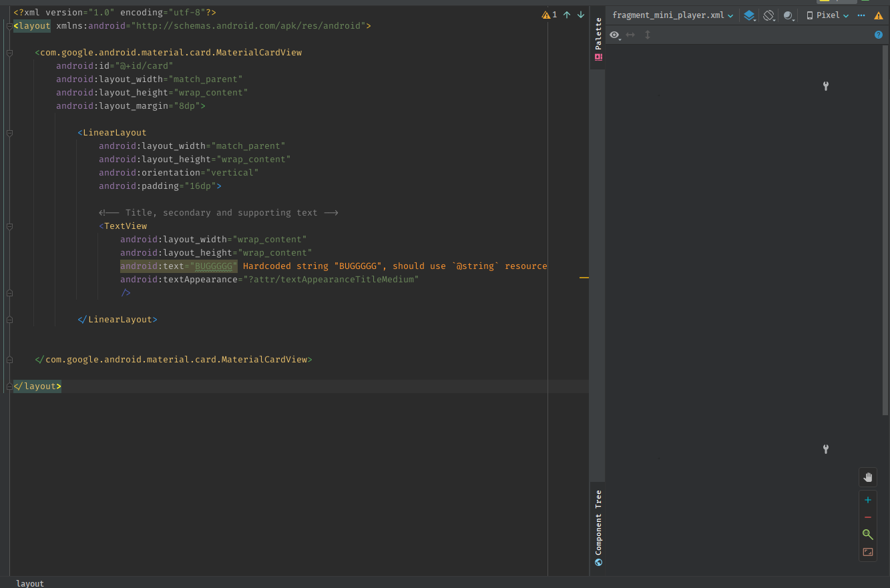Zoom in with the plus button
Viewport: 890px width, 588px height.
tap(868, 500)
